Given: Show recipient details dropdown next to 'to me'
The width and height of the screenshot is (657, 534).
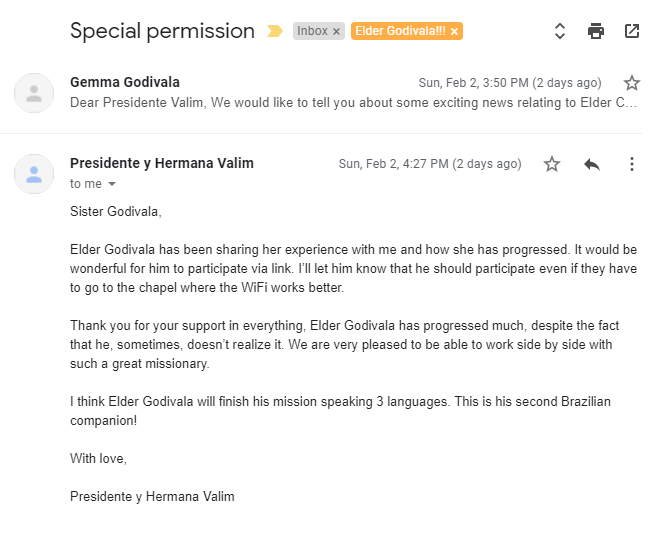Looking at the screenshot, I should [x=111, y=184].
